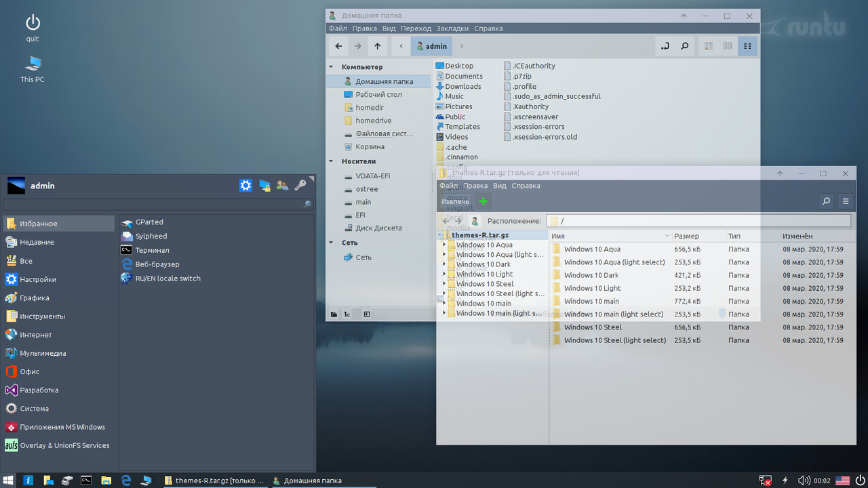Click the power icon in tray corner
This screenshot has width=868, height=488.
[860, 481]
